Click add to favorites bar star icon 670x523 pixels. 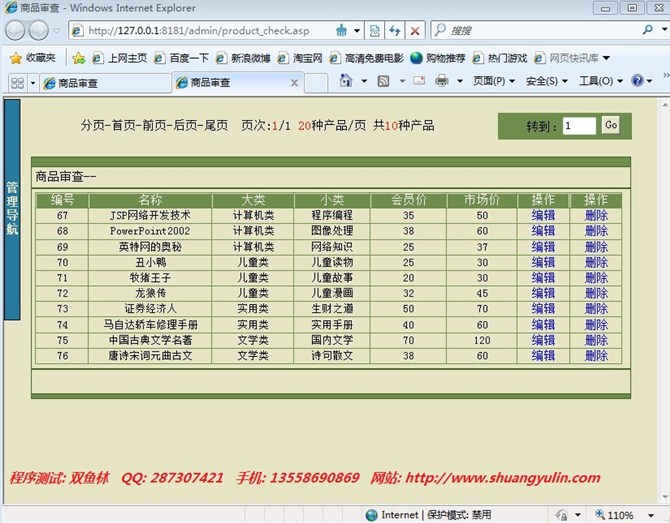pos(79,58)
